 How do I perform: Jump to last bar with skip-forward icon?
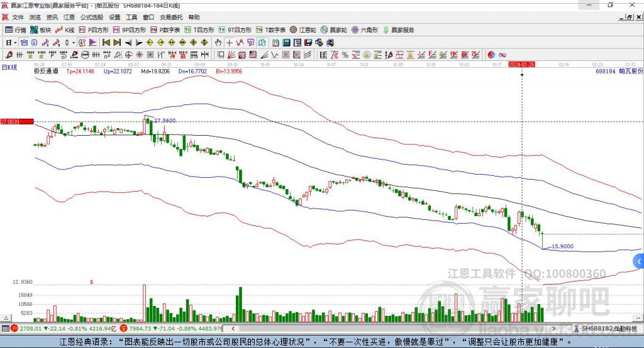[117, 43]
